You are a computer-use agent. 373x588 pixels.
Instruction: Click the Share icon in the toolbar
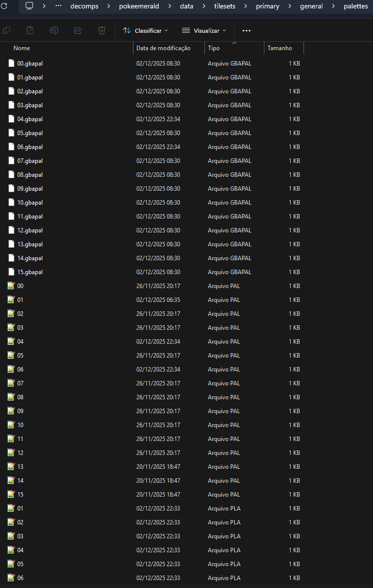click(x=78, y=30)
